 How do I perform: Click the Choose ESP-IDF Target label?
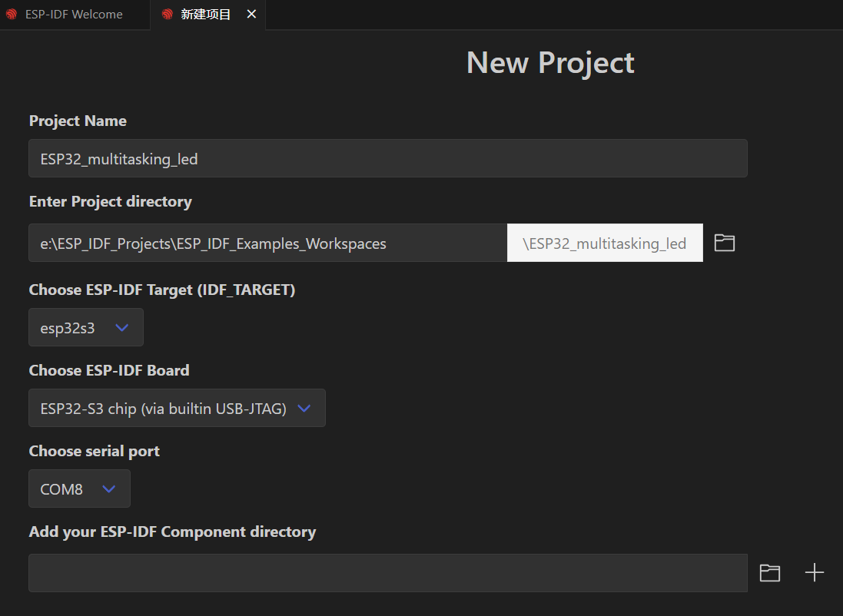point(162,290)
